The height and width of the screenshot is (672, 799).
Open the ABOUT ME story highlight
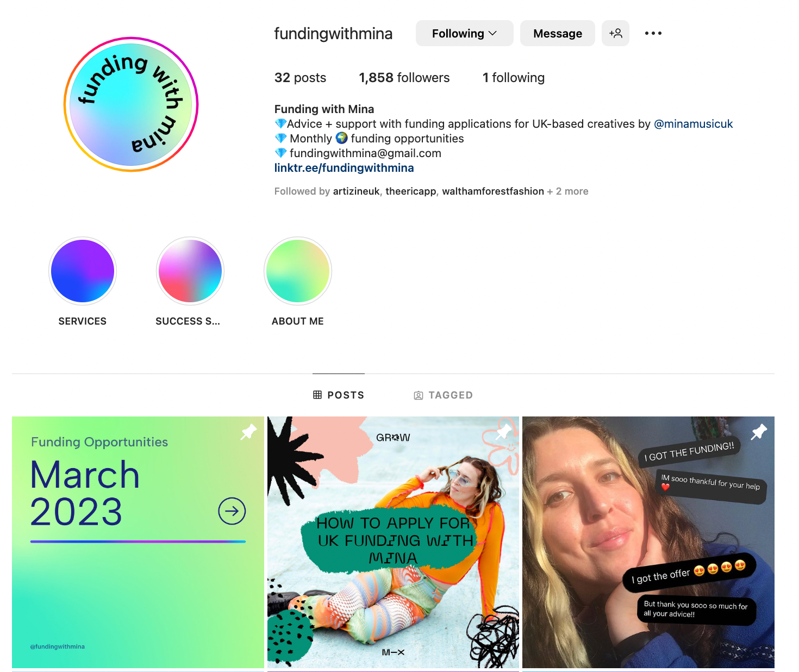(298, 271)
